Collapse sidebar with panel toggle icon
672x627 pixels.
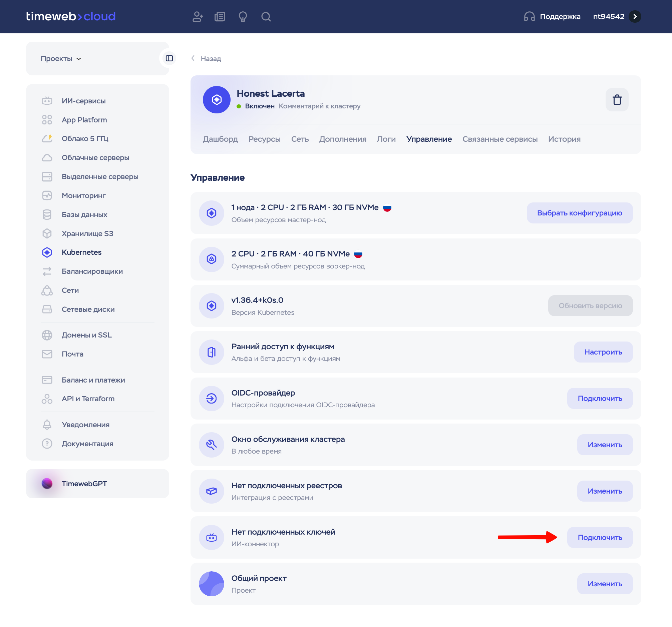[x=170, y=58]
